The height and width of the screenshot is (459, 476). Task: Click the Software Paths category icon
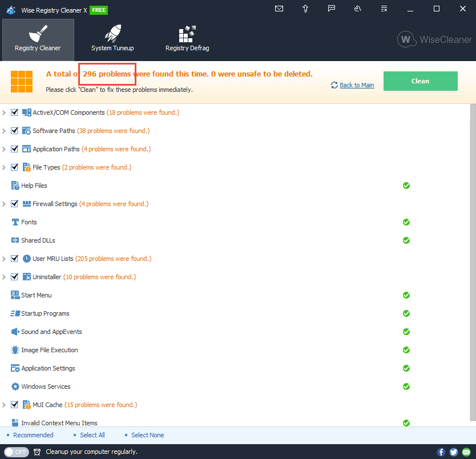[26, 131]
